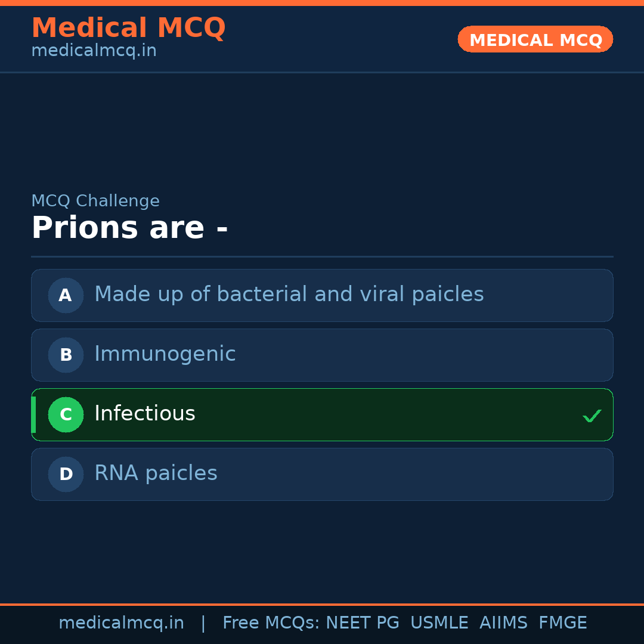This screenshot has width=644, height=644.
Task: Click the green checkmark on option C
Action: pos(592,416)
